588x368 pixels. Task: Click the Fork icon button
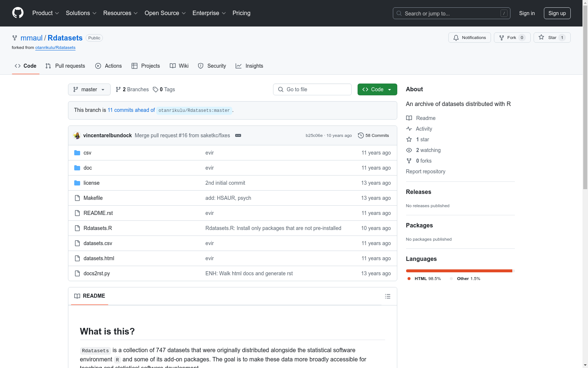pyautogui.click(x=502, y=38)
